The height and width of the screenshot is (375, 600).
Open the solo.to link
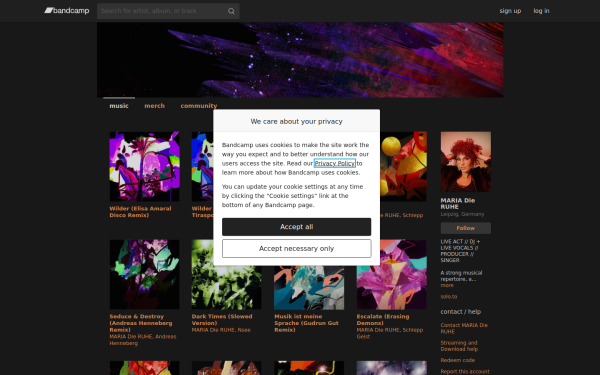(x=449, y=297)
